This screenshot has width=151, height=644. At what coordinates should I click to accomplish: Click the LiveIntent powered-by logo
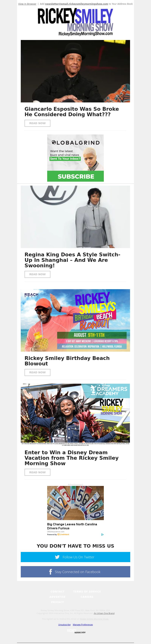[x=63, y=534]
